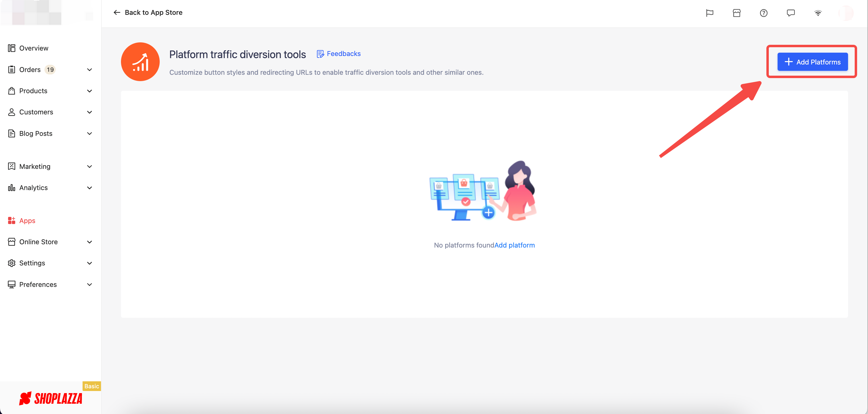
Task: Click the Orders clipboard icon
Action: 12,69
